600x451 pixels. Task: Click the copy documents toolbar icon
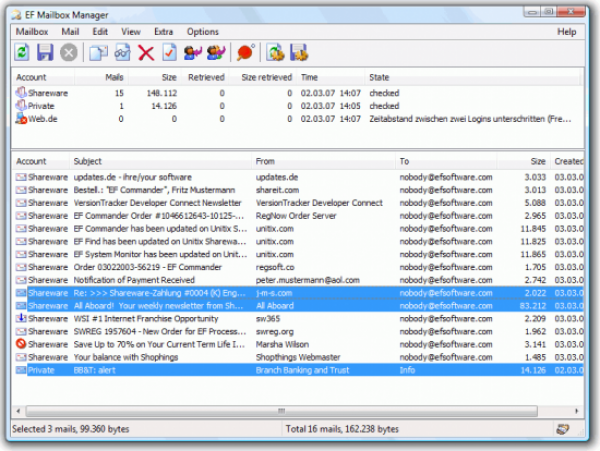(98, 53)
